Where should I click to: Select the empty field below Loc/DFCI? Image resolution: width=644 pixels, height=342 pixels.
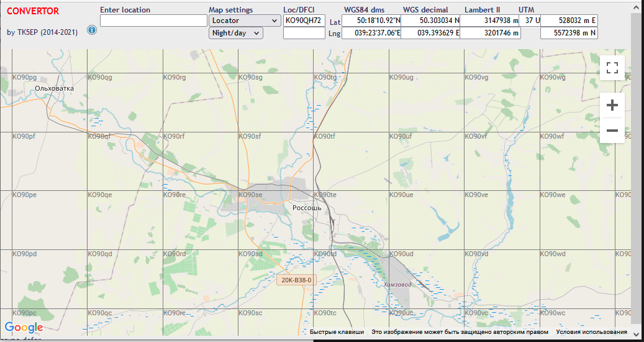click(304, 33)
